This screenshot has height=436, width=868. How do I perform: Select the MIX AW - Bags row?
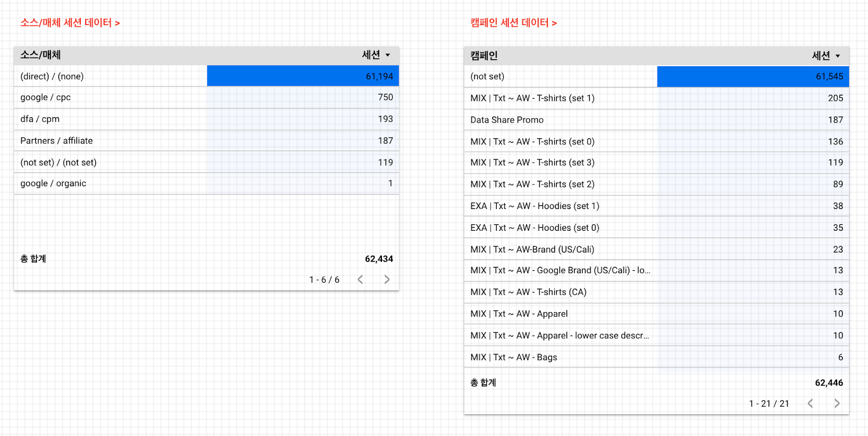pyautogui.click(x=656, y=357)
